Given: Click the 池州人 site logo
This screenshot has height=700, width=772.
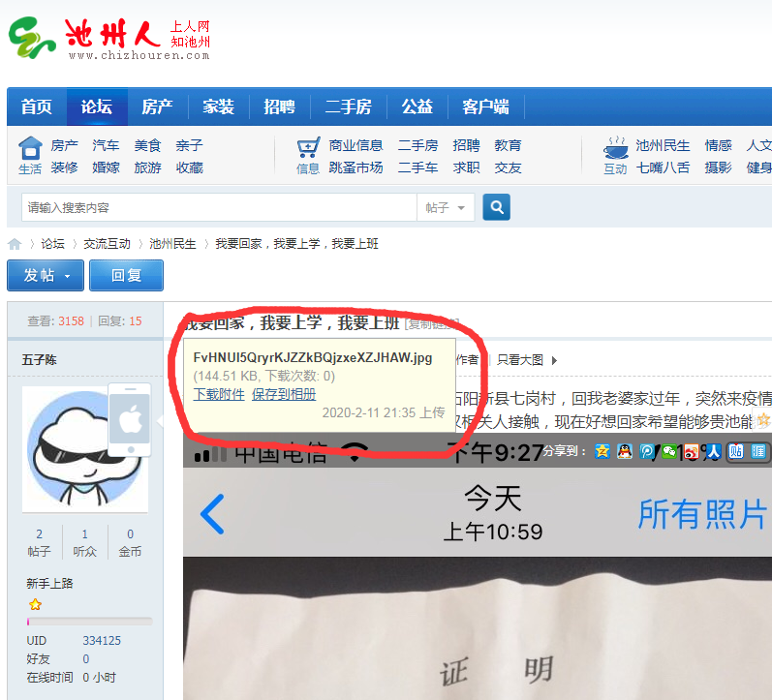Looking at the screenshot, I should (109, 39).
